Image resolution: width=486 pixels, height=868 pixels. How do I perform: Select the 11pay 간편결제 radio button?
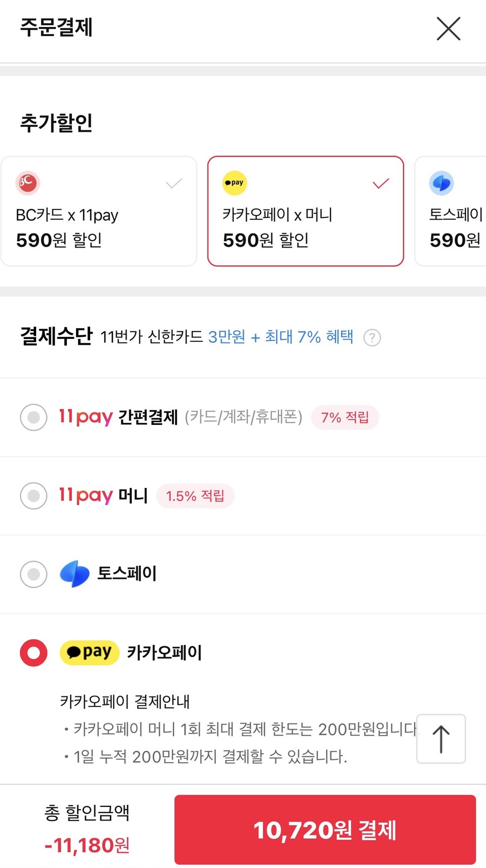click(33, 417)
